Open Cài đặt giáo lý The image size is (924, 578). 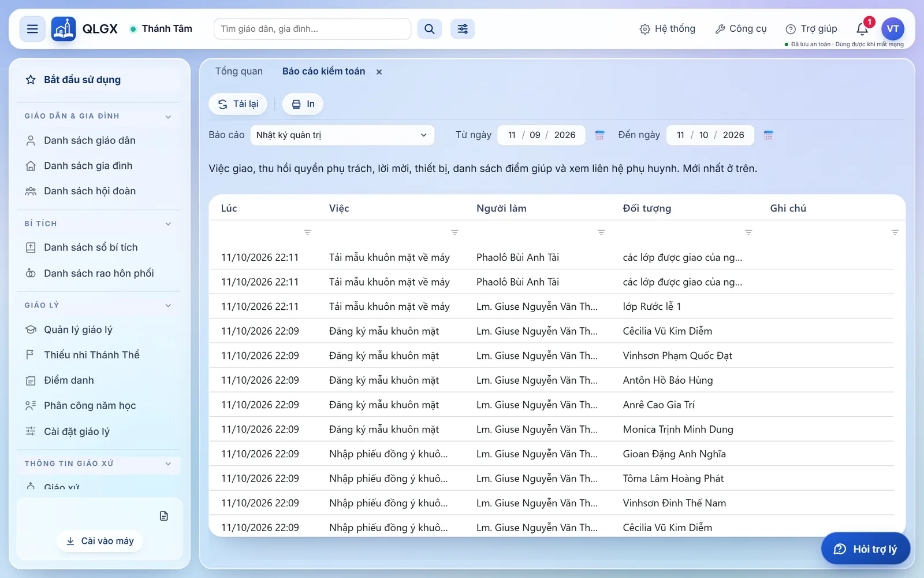coord(98,432)
